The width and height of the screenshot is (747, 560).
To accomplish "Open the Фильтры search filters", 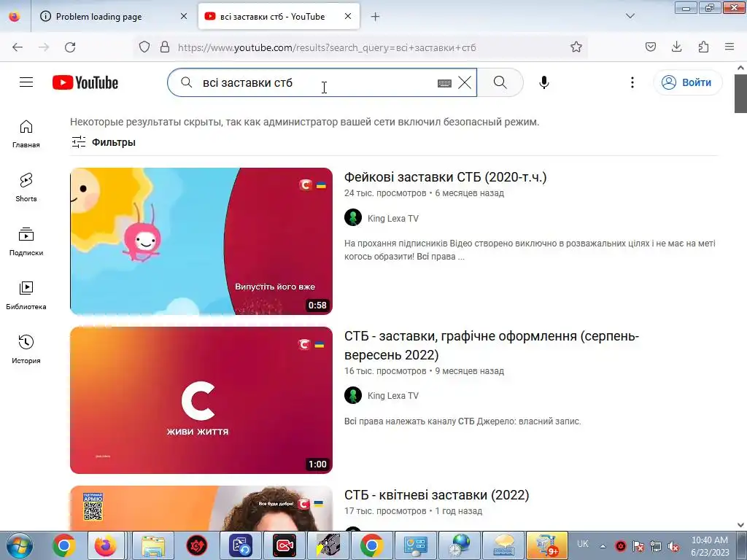I will click(x=104, y=142).
